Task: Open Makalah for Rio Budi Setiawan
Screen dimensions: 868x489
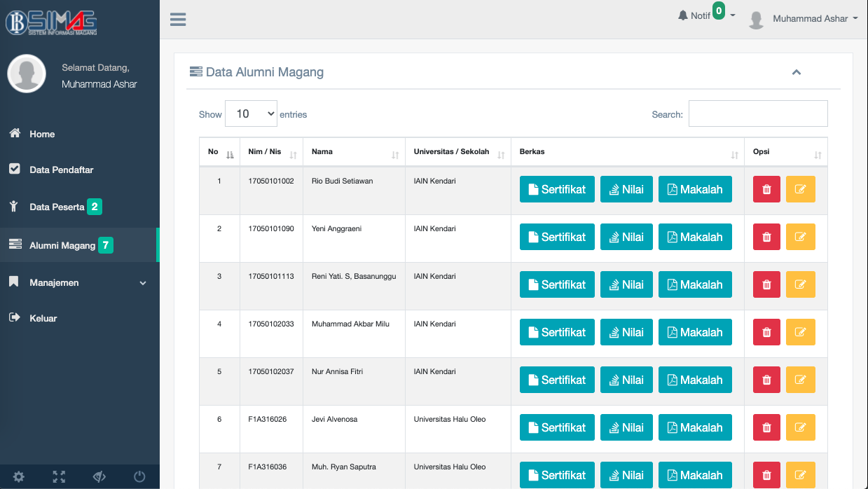Action: (695, 189)
